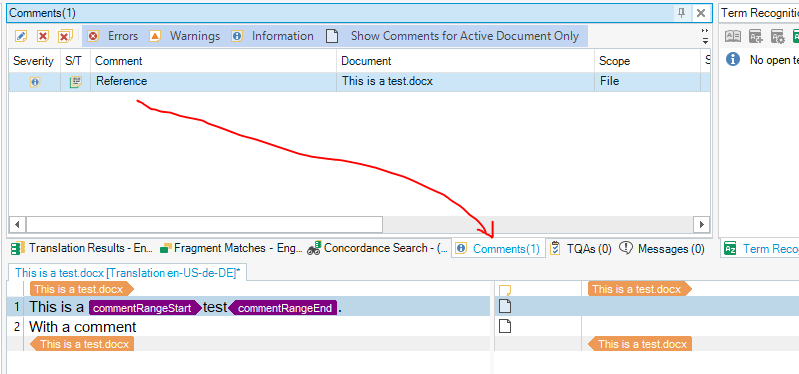Click the Term Recognition settings gear icon
Screen dimensions: 799x374
point(778,36)
